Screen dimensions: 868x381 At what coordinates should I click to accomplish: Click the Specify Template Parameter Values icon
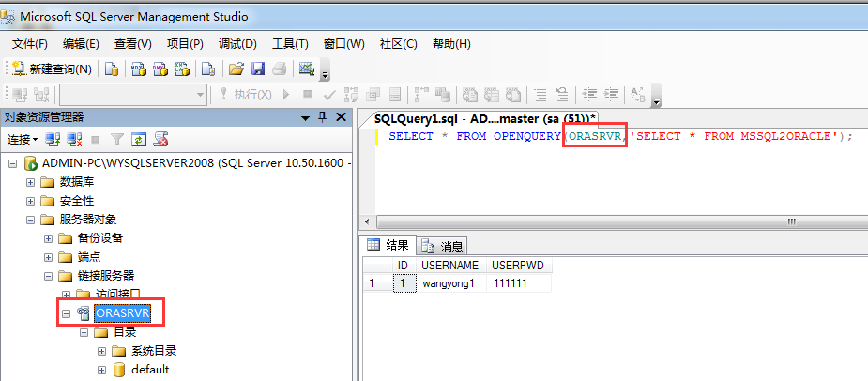638,95
